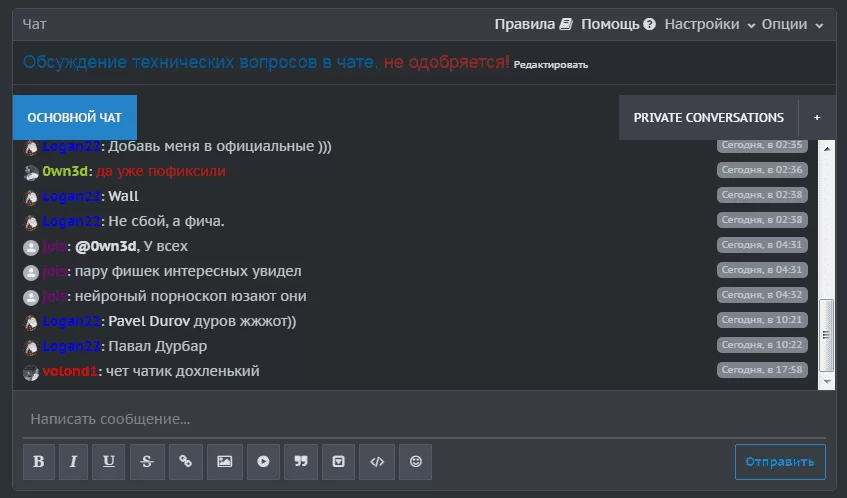Click message 'нейроный порноскоп юзают они'
Viewport: 847px width, 498px height.
point(191,297)
